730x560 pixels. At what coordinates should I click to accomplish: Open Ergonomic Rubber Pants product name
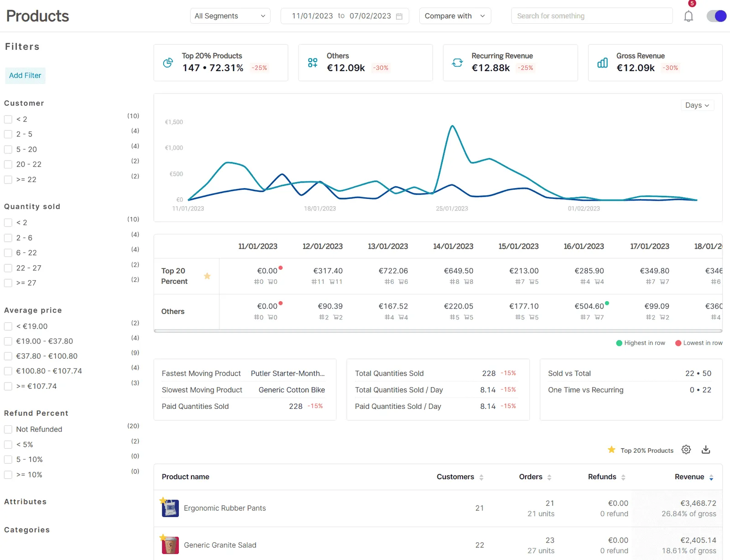coord(225,508)
